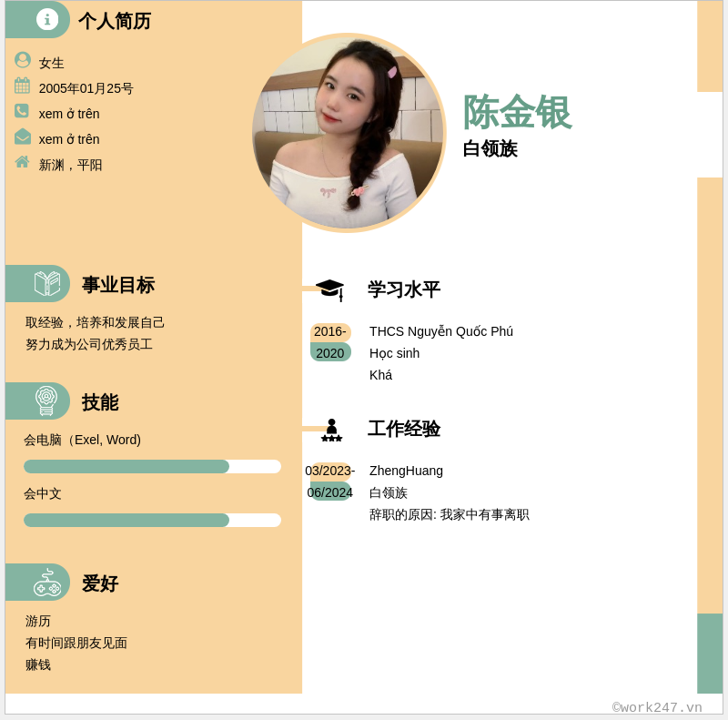
Task: Select the 2016-2020 date badge
Action: [x=330, y=342]
